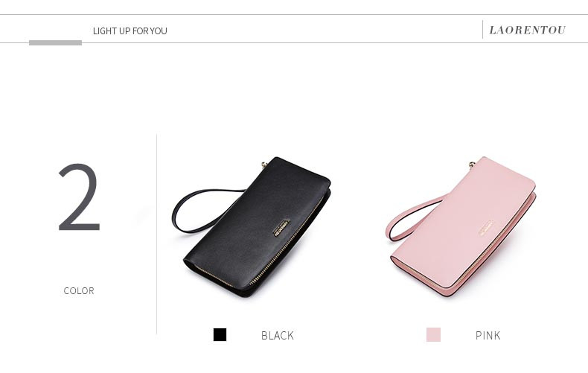Click the BLACK color label
This screenshot has width=588, height=373.
(x=278, y=336)
